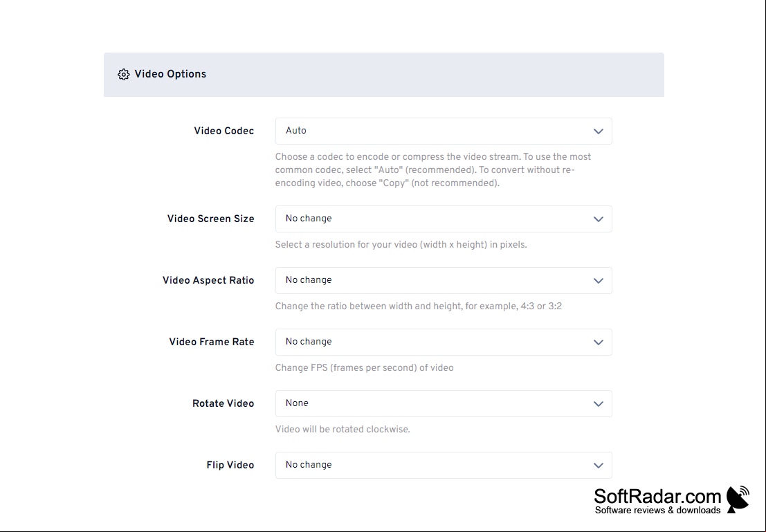Click the Video Options section header
This screenshot has width=766, height=532.
(383, 75)
